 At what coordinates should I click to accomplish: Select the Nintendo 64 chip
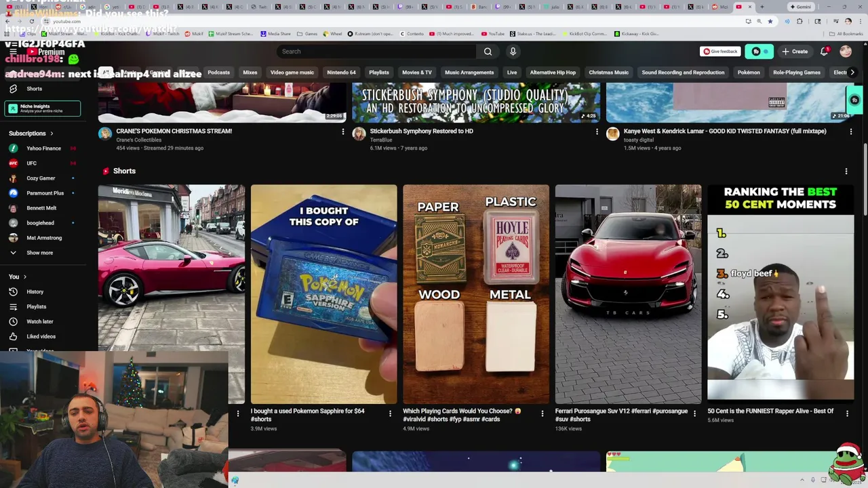tap(341, 73)
